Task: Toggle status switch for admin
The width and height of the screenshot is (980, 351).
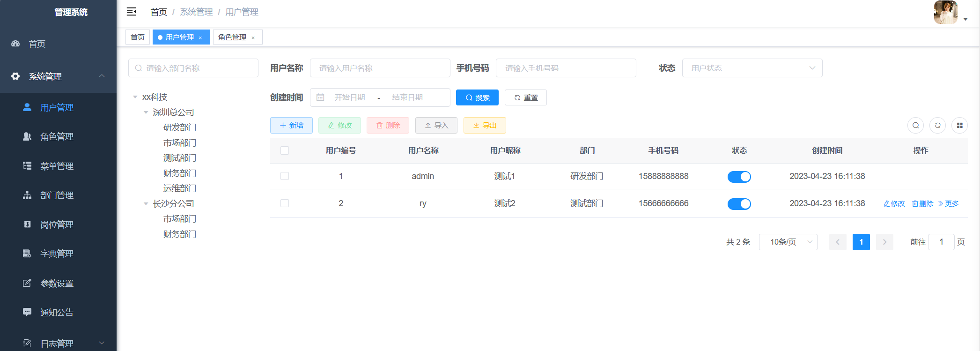Action: [x=739, y=177]
